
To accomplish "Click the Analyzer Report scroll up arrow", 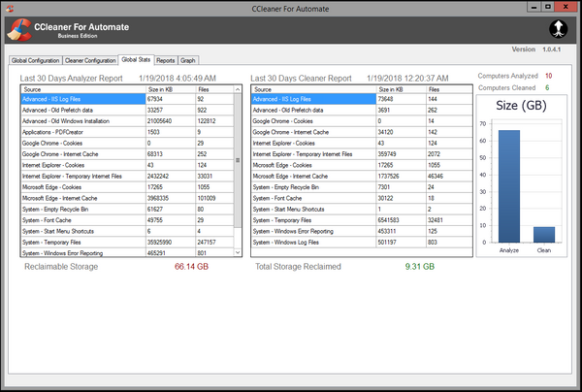I will pos(238,89).
